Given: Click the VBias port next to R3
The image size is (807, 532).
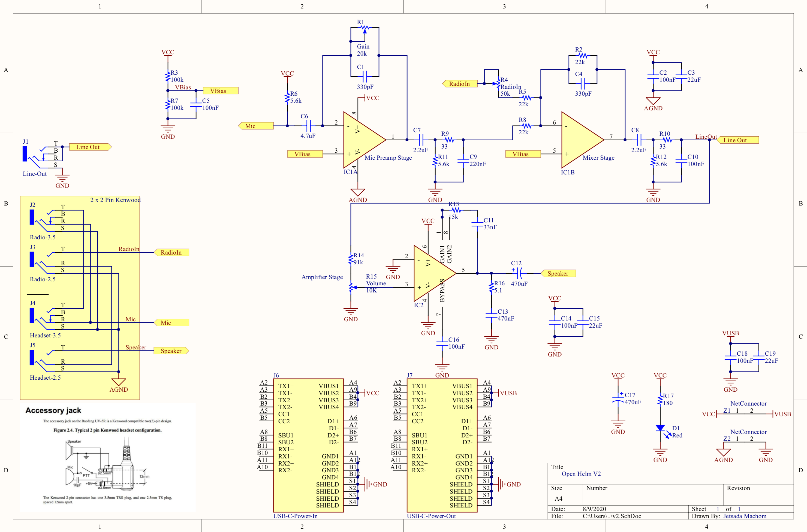Looking at the screenshot, I should point(220,90).
